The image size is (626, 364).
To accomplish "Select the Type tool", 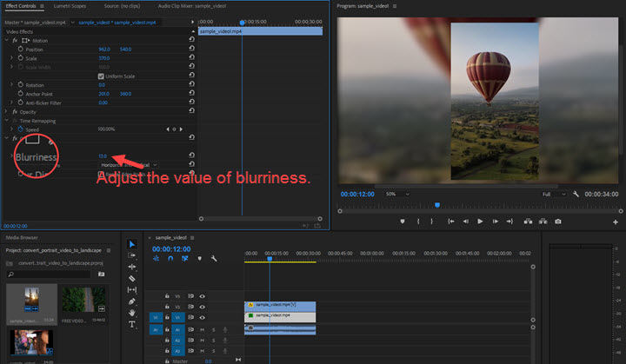I will point(132,324).
